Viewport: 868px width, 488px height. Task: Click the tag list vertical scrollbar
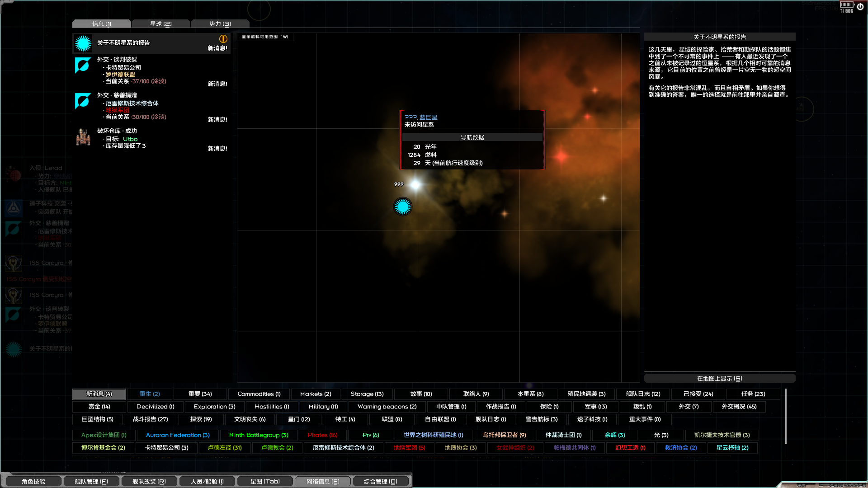[x=786, y=416]
